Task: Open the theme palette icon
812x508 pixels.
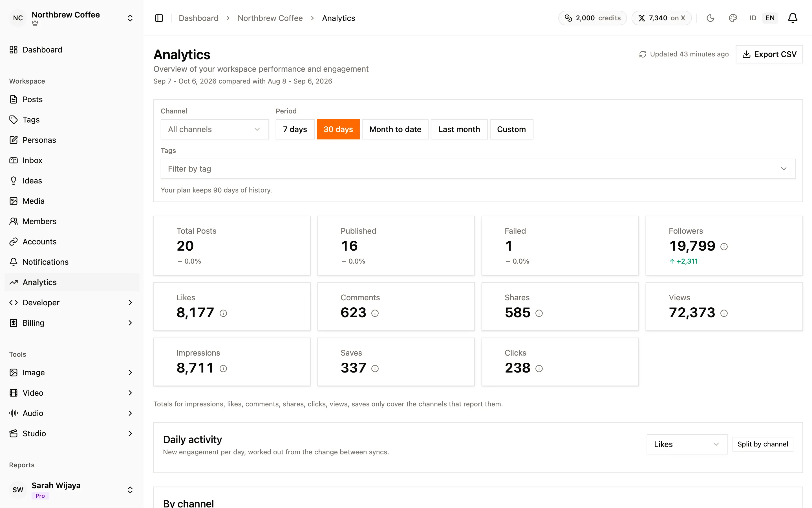Action: pos(733,18)
